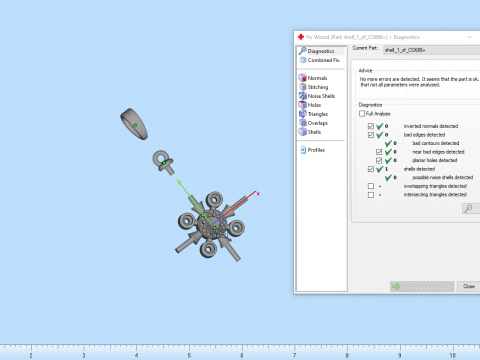480x360 pixels.
Task: Open the Profiles page
Action: pyautogui.click(x=312, y=150)
